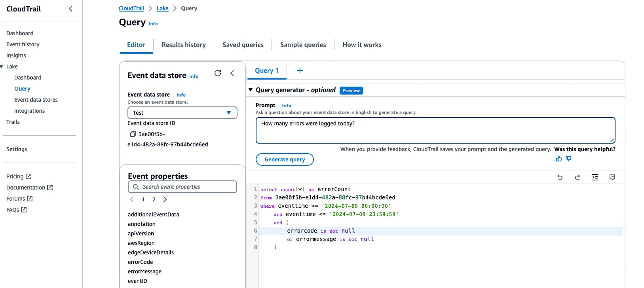The height and width of the screenshot is (288, 644).
Task: Click the annotation property
Action: click(x=142, y=224)
